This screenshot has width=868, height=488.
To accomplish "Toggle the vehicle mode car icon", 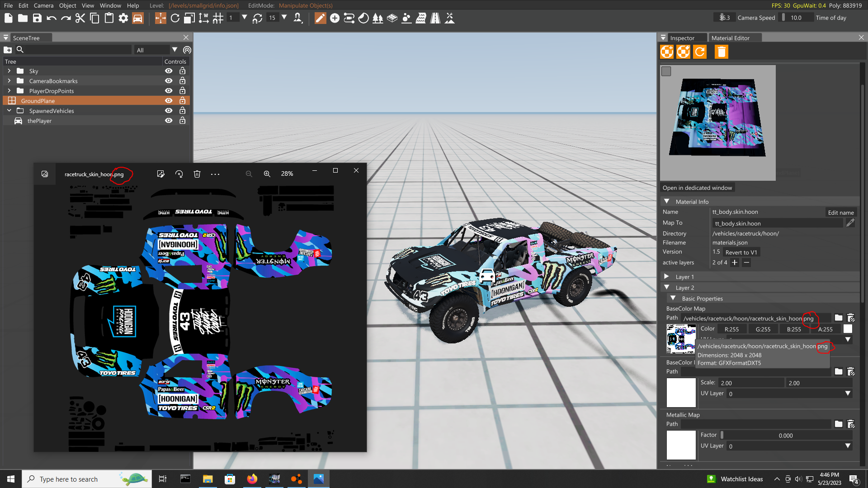I will click(138, 18).
